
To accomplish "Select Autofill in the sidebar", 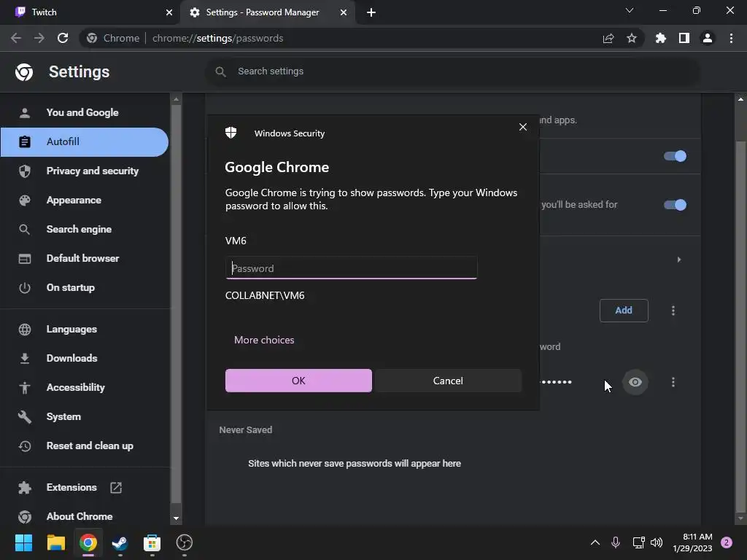I will [85, 142].
